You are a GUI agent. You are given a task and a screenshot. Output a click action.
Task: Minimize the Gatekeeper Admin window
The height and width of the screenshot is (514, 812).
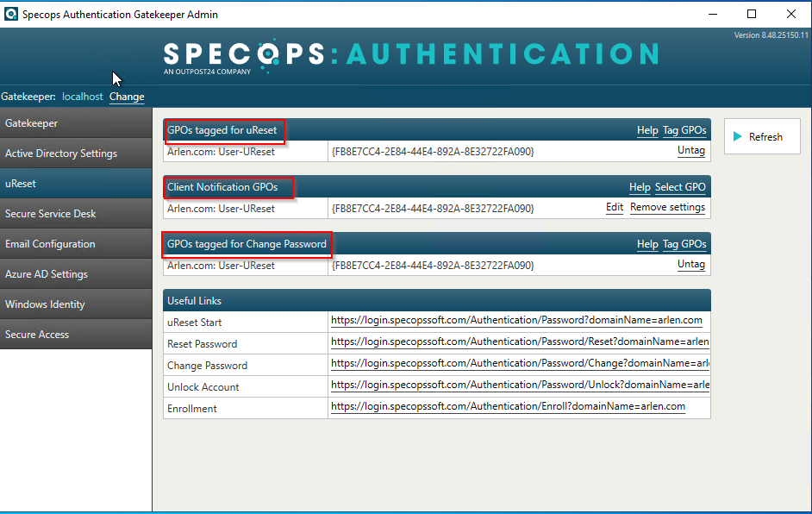(x=713, y=14)
